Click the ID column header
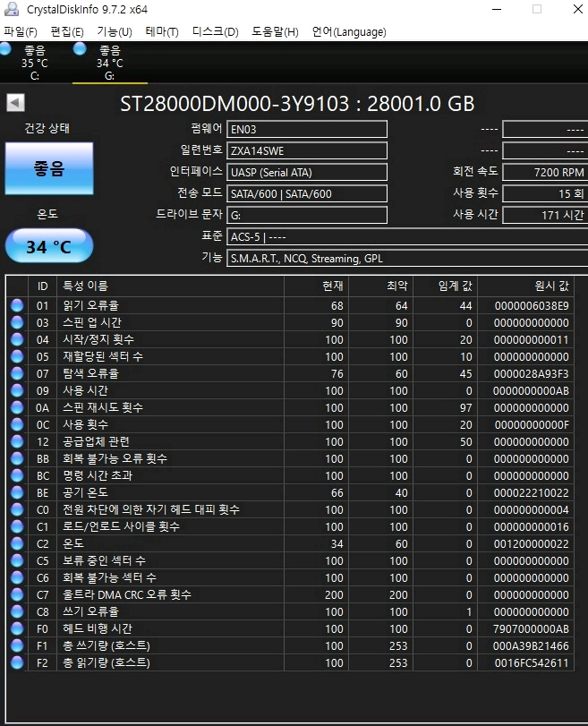Screen dimensions: 588x726 click(x=43, y=286)
